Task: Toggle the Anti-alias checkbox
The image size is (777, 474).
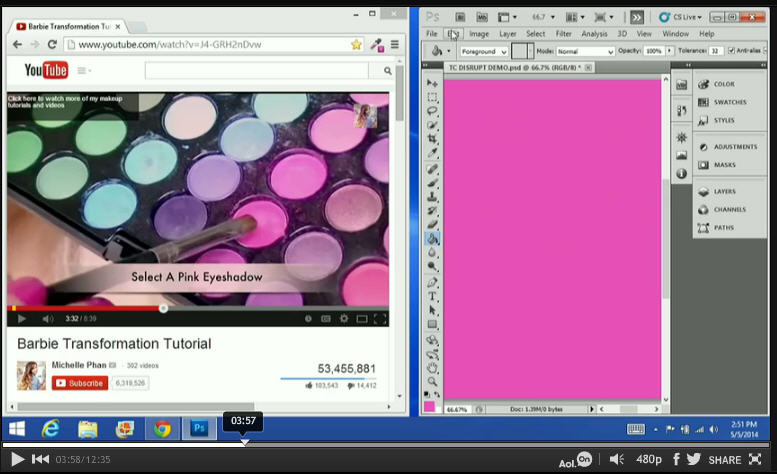Action: [731, 51]
